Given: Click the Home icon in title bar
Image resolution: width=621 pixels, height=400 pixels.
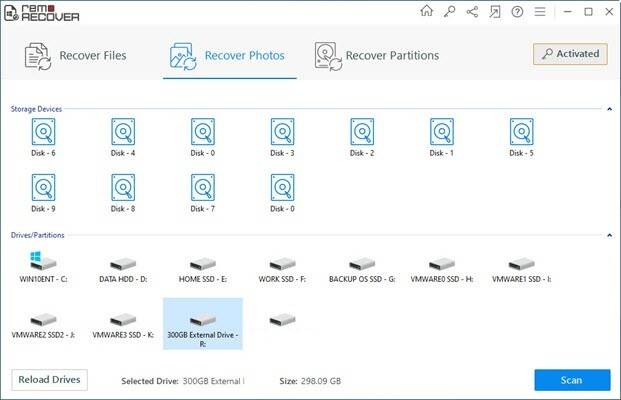Looking at the screenshot, I should click(x=427, y=11).
